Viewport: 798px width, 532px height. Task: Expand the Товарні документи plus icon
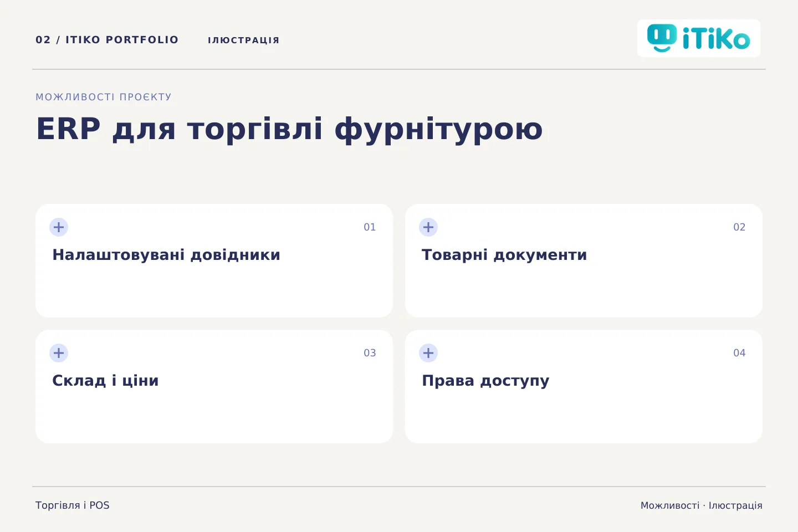pyautogui.click(x=428, y=227)
